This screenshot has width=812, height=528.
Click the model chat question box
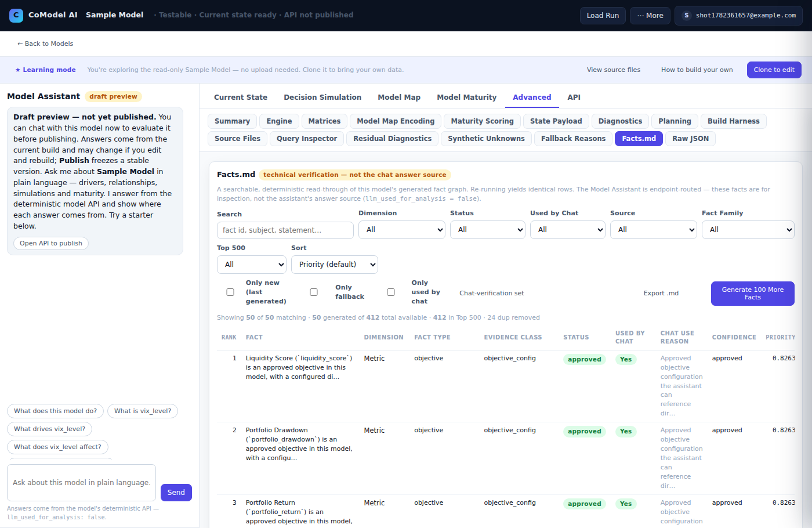(82, 483)
